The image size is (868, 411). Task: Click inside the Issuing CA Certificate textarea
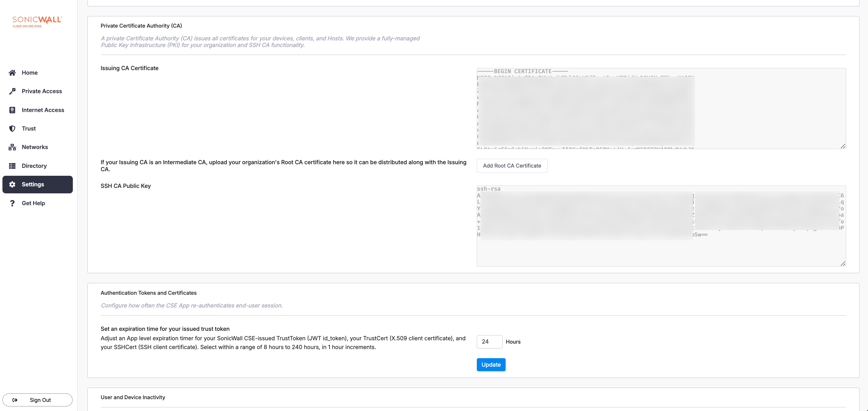pyautogui.click(x=768, y=108)
